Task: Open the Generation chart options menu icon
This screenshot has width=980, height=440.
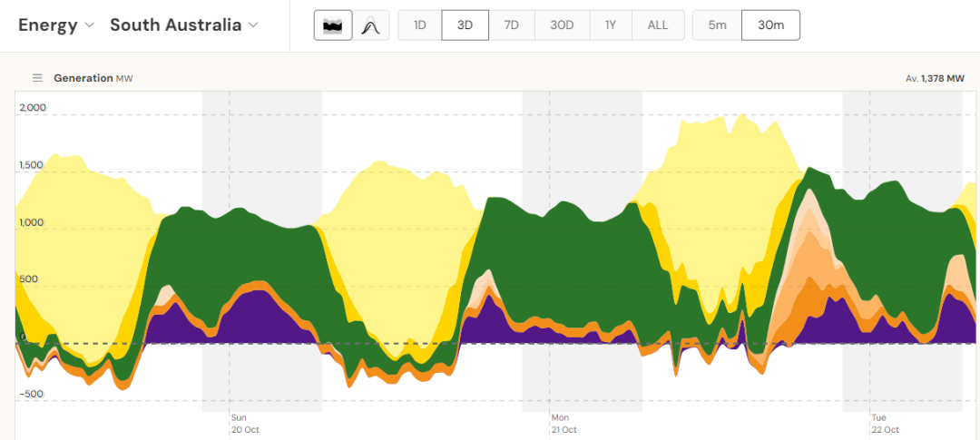Action: coord(37,78)
